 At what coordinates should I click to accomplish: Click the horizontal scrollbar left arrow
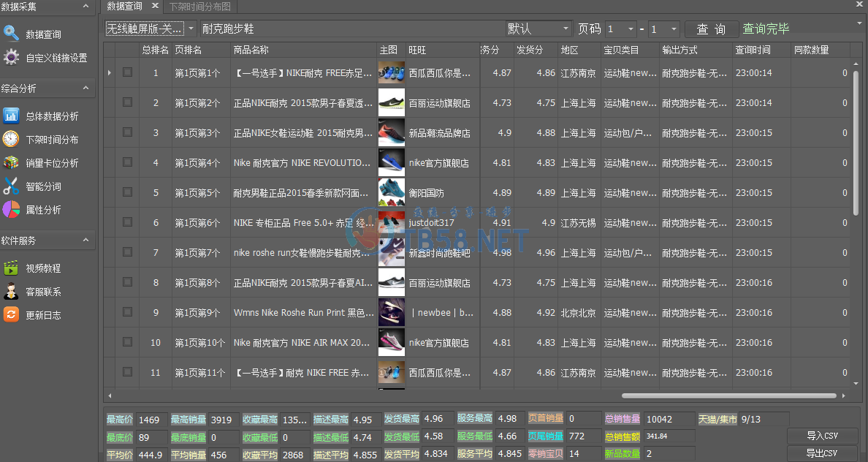click(x=110, y=395)
